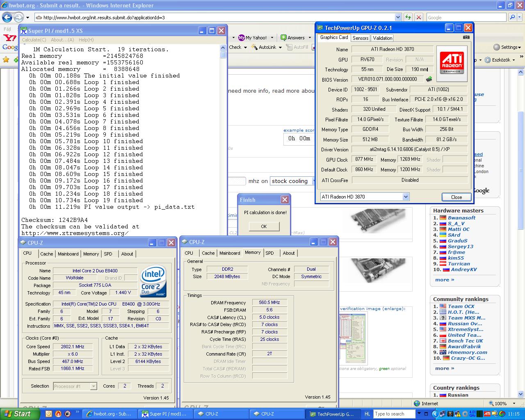The width and height of the screenshot is (525, 420).
Task: Select the Checksum: 1242B9A4 line in Super PI
Action: tap(55, 220)
